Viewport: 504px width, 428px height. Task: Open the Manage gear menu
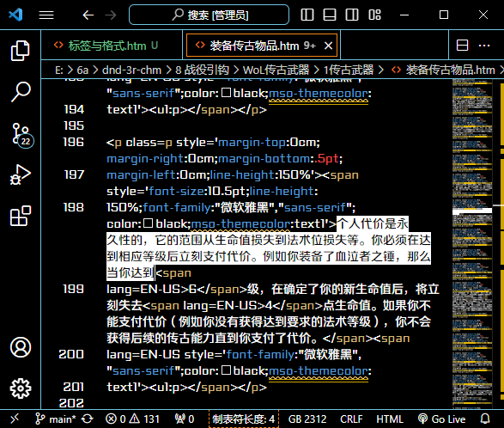[x=21, y=388]
